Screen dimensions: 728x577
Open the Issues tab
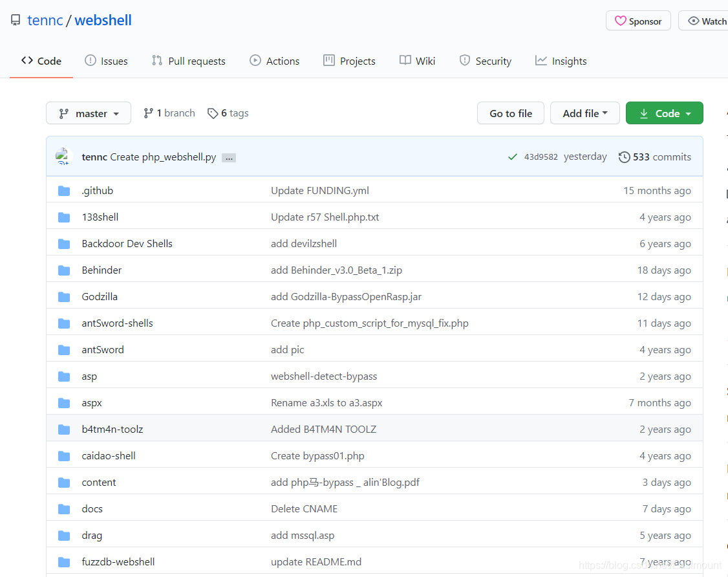click(x=106, y=61)
